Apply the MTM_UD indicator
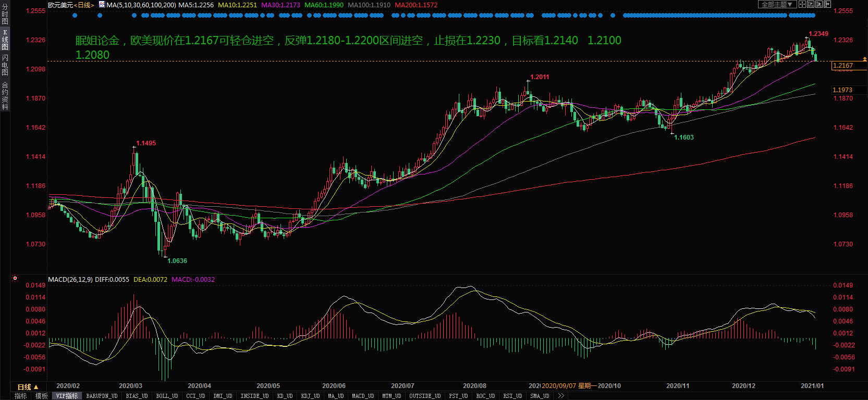868x400 pixels. [392, 396]
